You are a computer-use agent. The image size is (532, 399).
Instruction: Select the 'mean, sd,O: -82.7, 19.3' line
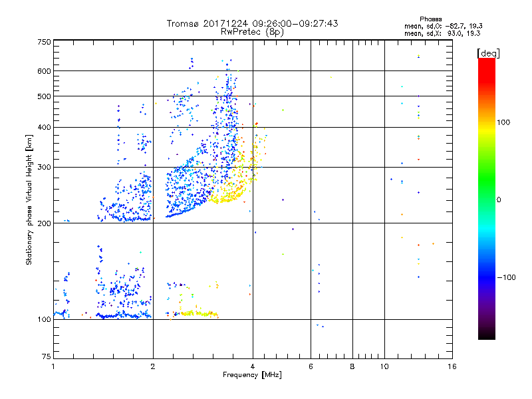(x=443, y=26)
